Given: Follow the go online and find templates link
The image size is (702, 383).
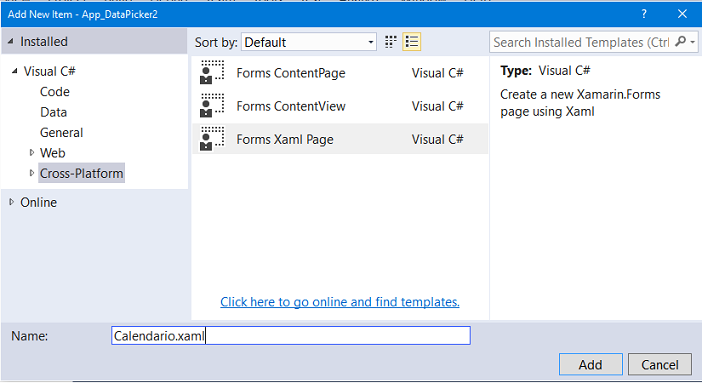Looking at the screenshot, I should click(340, 302).
